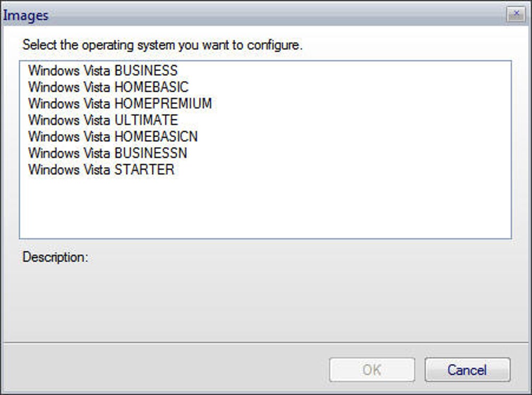532x395 pixels.
Task: Click the blank space right of Description label
Action: 292,257
